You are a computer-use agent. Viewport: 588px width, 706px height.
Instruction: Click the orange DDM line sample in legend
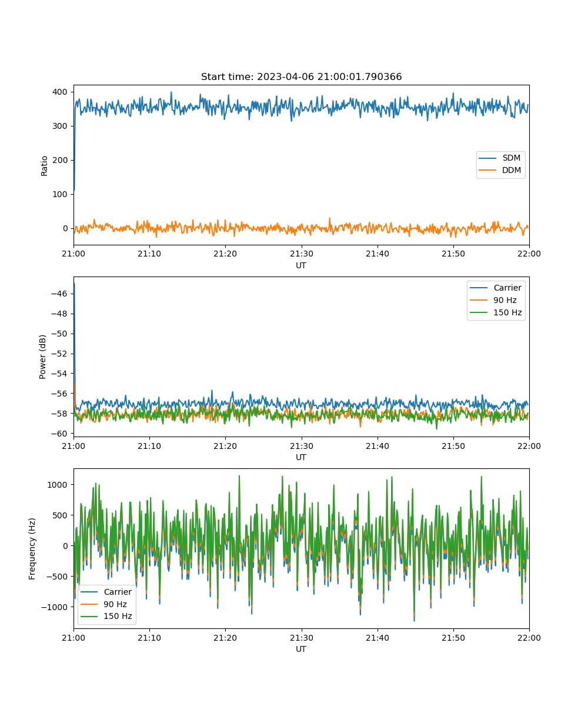tap(489, 171)
